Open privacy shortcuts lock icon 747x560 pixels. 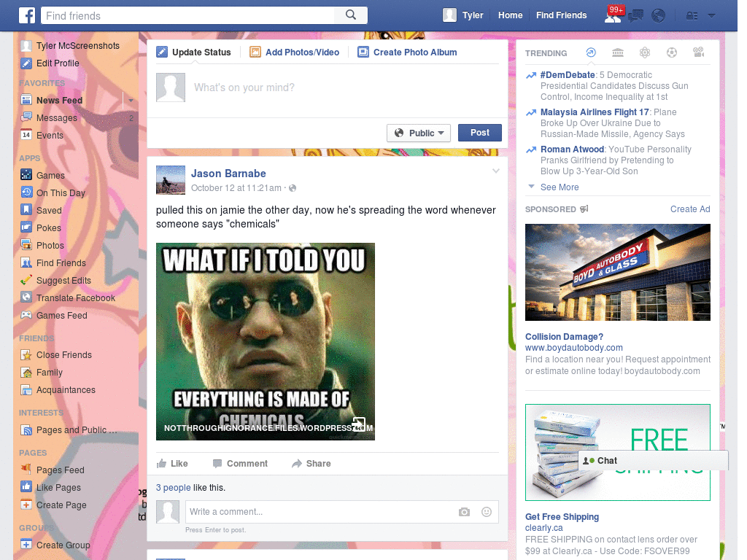pos(692,16)
